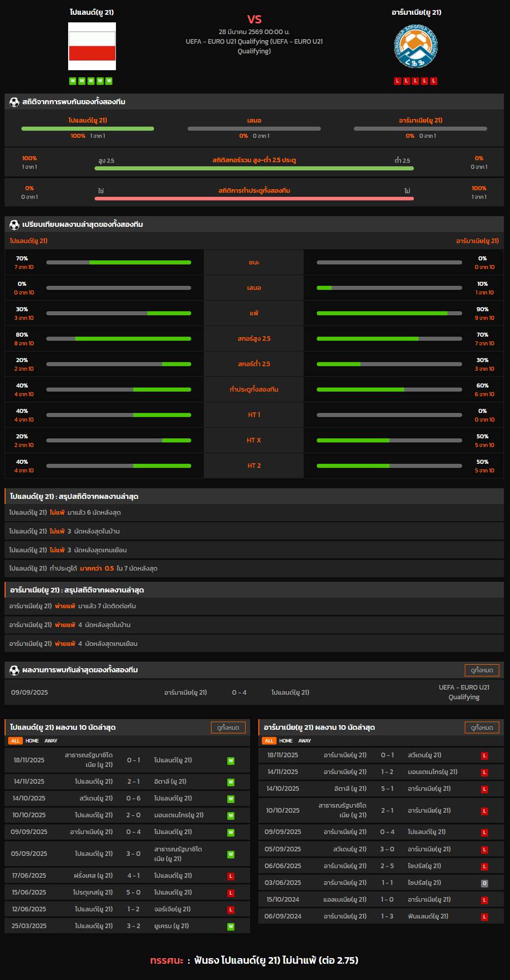The width and height of the screenshot is (510, 980).
Task: Click W badge for Poland's 18/11/2025 match
Action: tap(231, 761)
